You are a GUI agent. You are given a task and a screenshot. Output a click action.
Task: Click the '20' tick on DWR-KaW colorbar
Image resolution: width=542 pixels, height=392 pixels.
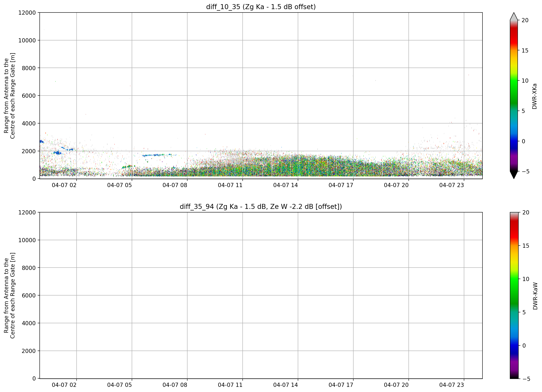[x=526, y=212]
